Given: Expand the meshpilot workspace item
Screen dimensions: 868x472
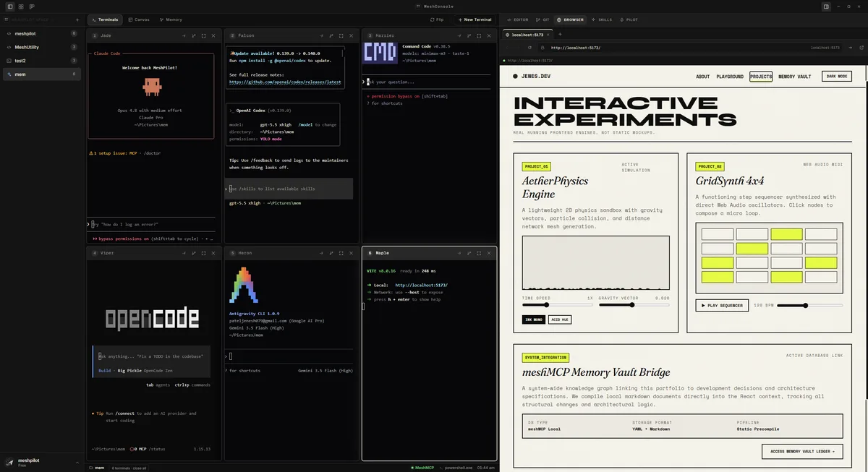Looking at the screenshot, I should pos(41,33).
